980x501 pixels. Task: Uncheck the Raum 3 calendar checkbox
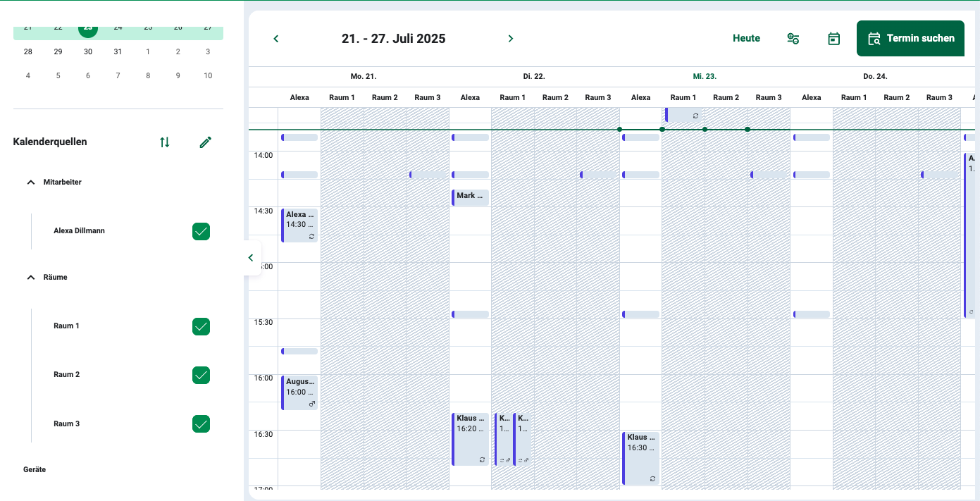coord(201,424)
